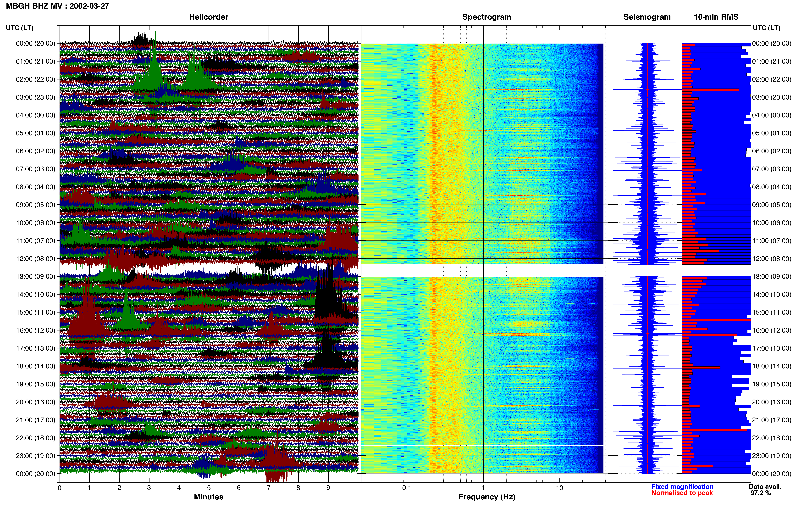Click the right '19:00 (15:00)' time label
Viewport: 812px width, 508px height.
point(772,384)
